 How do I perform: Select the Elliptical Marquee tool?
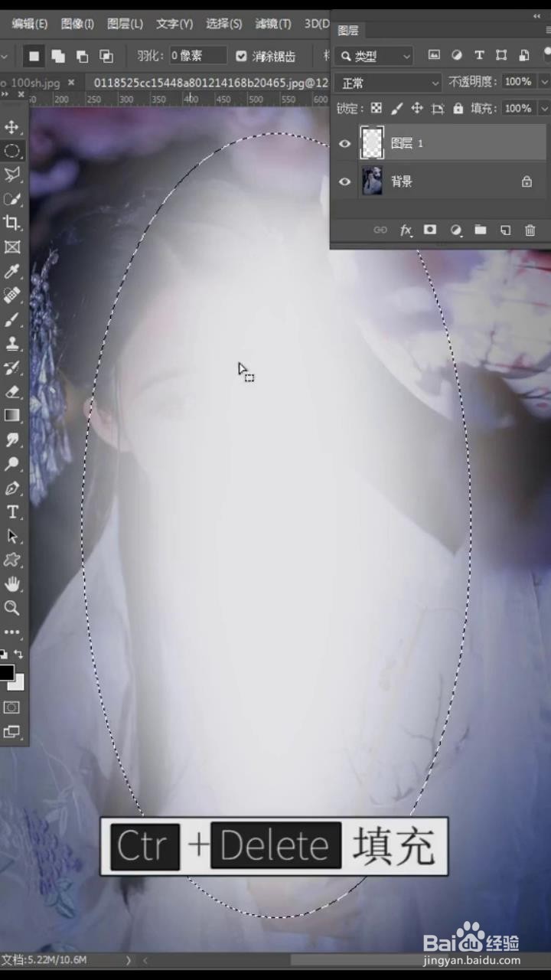click(x=12, y=150)
